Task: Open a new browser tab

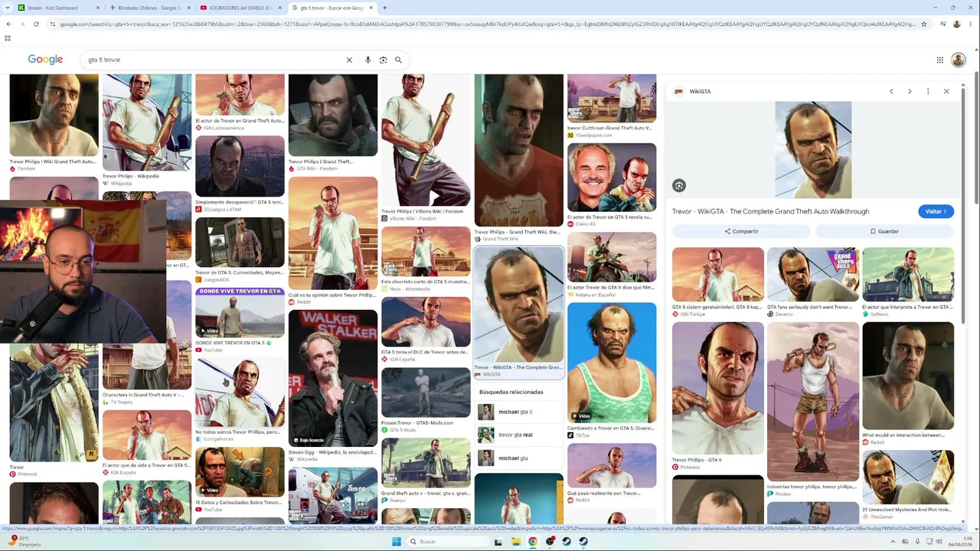Action: click(384, 8)
